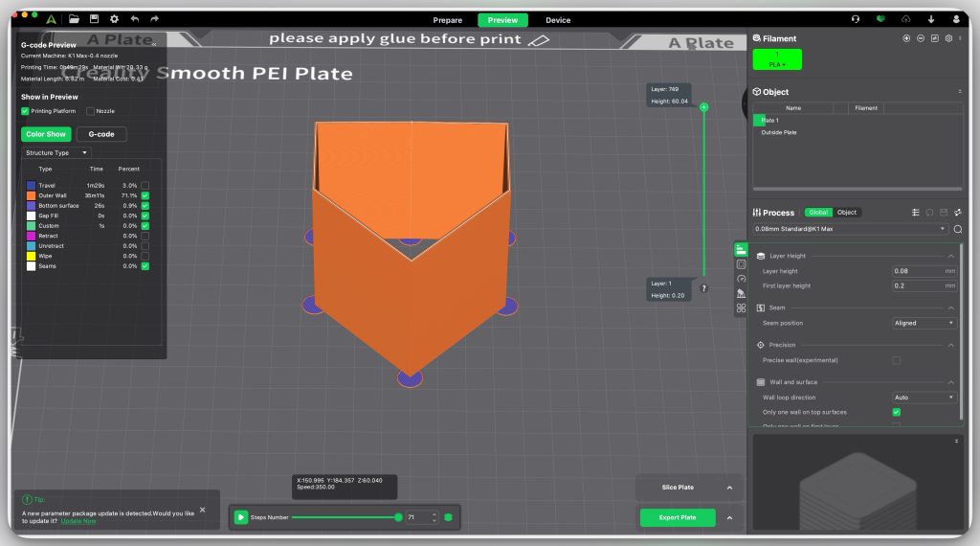Play the G-code steps animation
The image size is (980, 546).
[x=241, y=517]
